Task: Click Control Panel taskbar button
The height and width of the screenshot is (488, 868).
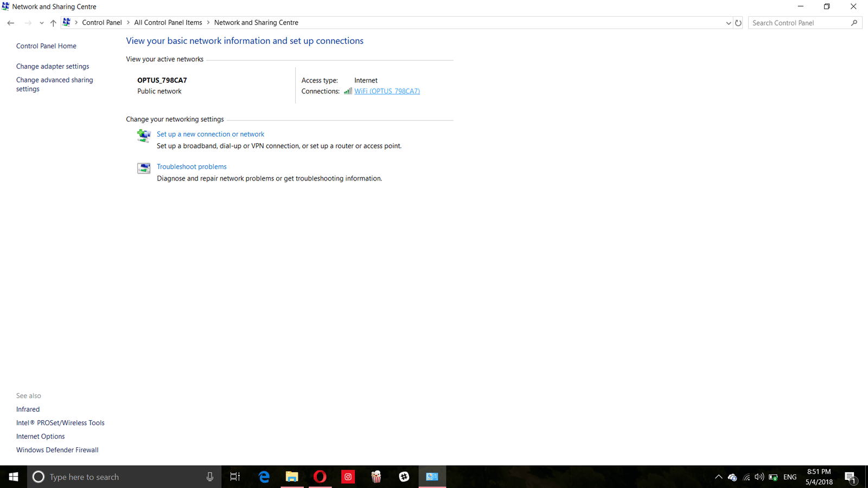Action: (x=432, y=477)
